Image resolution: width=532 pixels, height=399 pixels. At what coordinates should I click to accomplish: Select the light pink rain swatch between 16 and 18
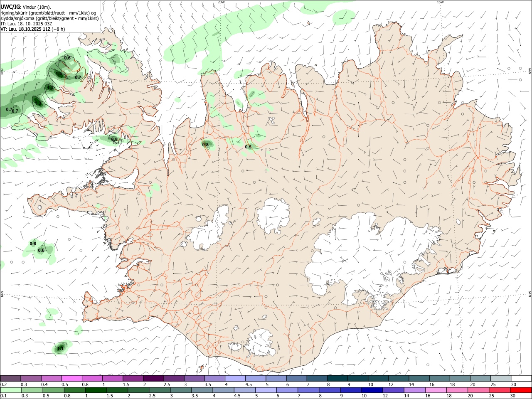[436, 390]
